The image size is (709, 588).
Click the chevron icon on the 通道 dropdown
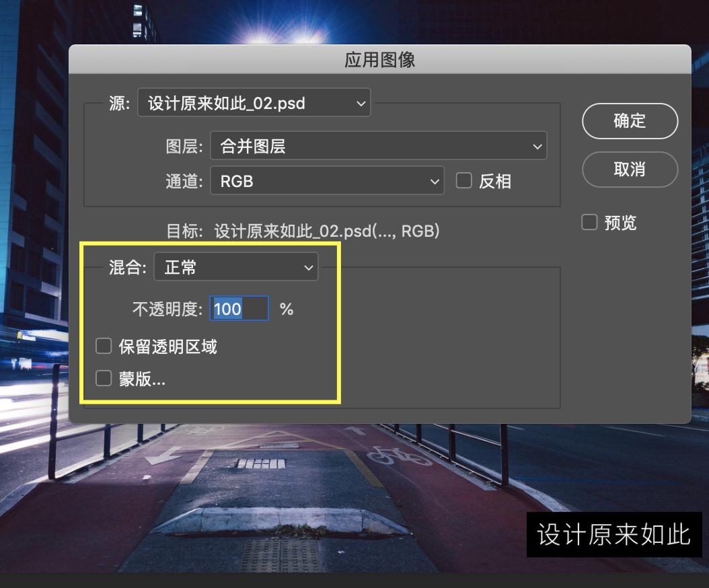(434, 181)
